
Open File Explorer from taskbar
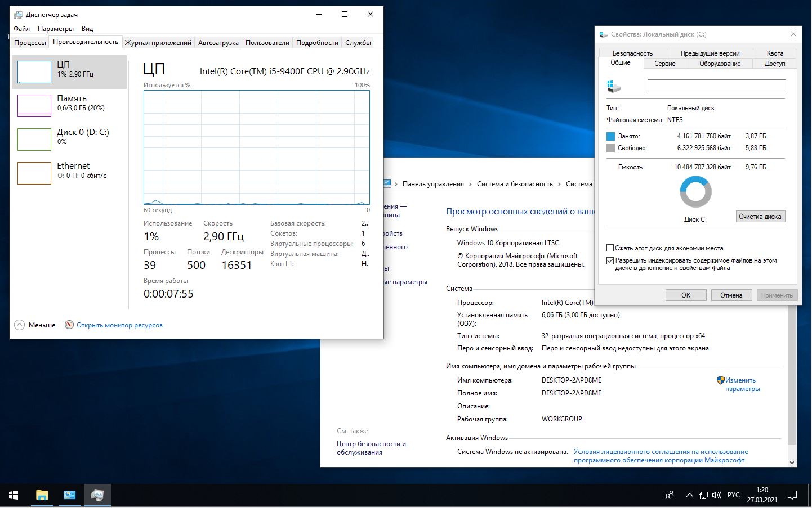42,495
